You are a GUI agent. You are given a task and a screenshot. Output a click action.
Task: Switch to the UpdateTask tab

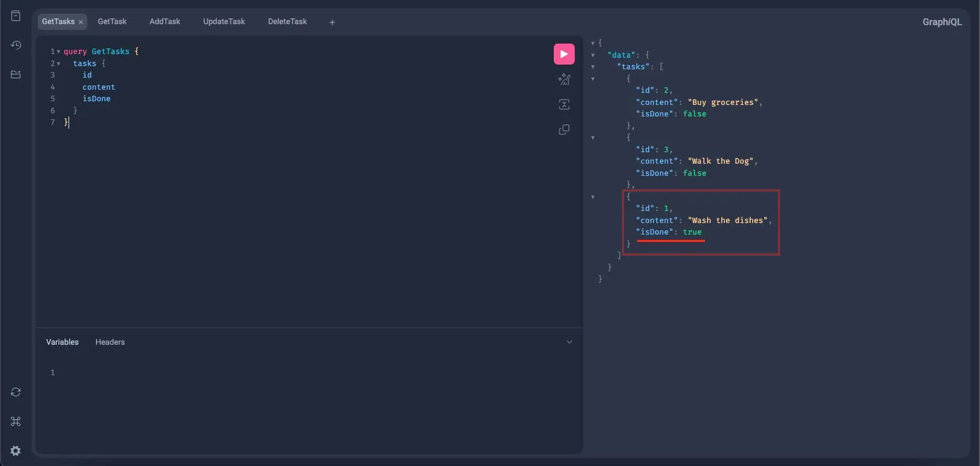224,22
